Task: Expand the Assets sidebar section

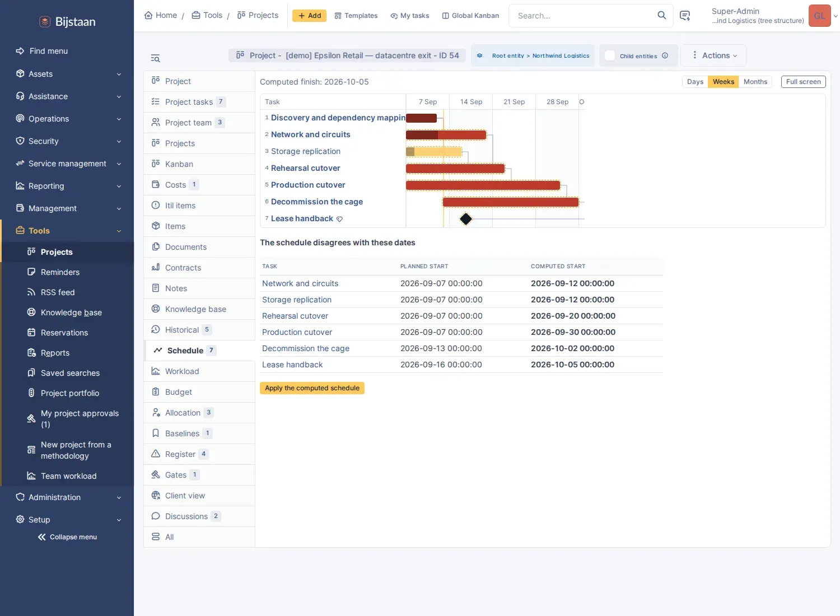Action: pyautogui.click(x=67, y=74)
